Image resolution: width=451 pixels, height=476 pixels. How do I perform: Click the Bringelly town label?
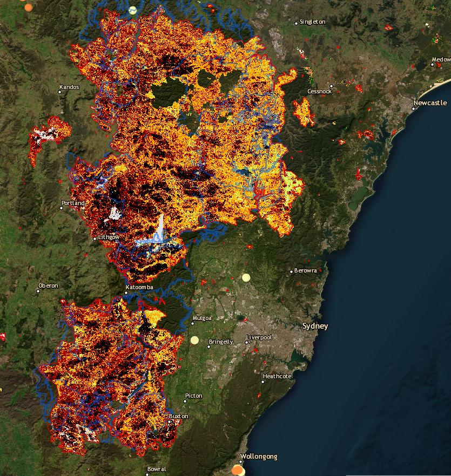coord(220,342)
